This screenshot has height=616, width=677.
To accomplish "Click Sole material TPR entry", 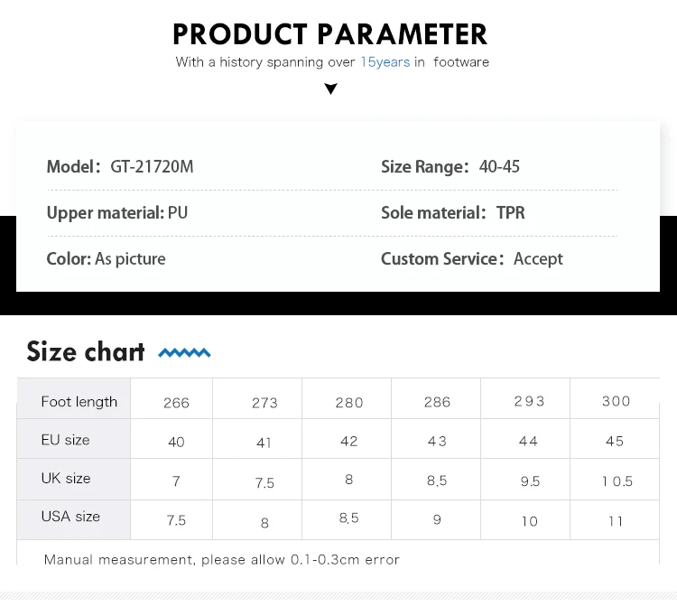I will 453,213.
